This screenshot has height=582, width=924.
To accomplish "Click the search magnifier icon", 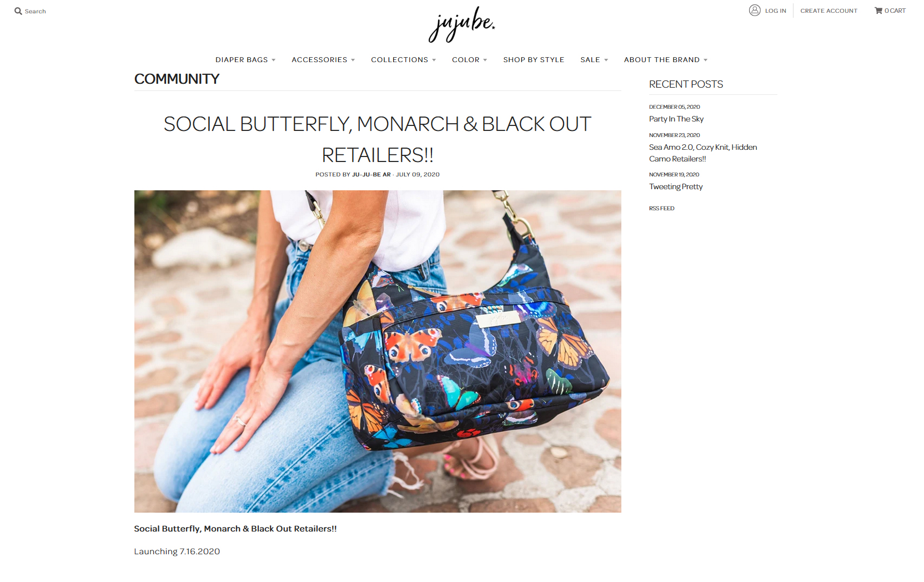I will (x=18, y=11).
